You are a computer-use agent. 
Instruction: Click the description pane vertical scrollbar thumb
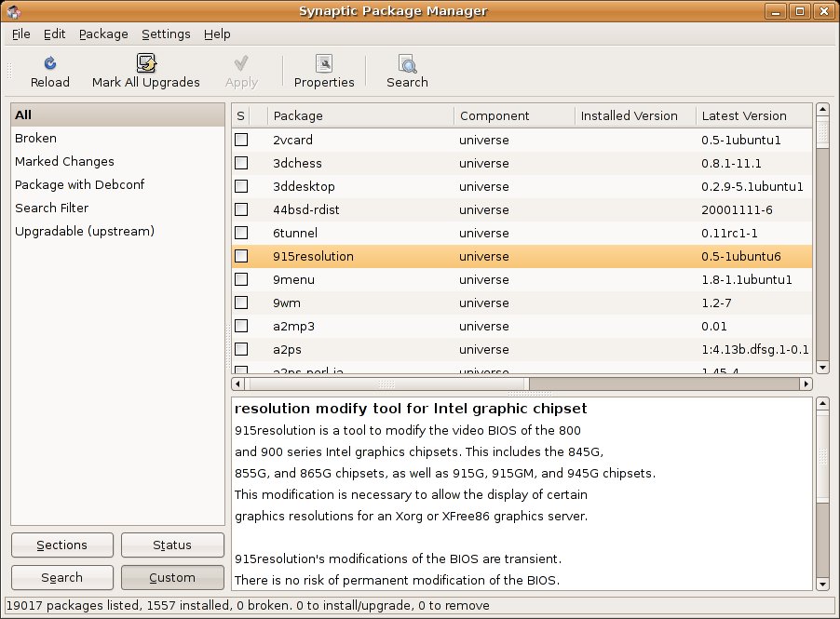coord(822,457)
